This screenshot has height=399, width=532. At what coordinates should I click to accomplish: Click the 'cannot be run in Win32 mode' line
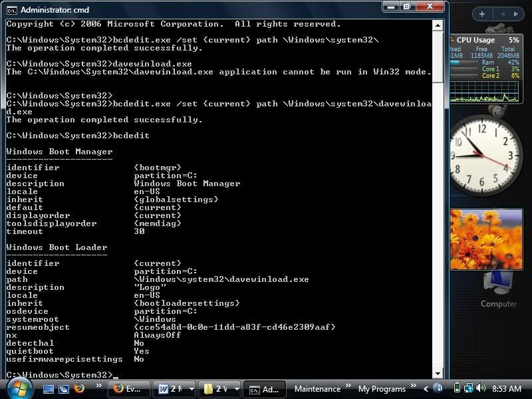click(x=219, y=72)
